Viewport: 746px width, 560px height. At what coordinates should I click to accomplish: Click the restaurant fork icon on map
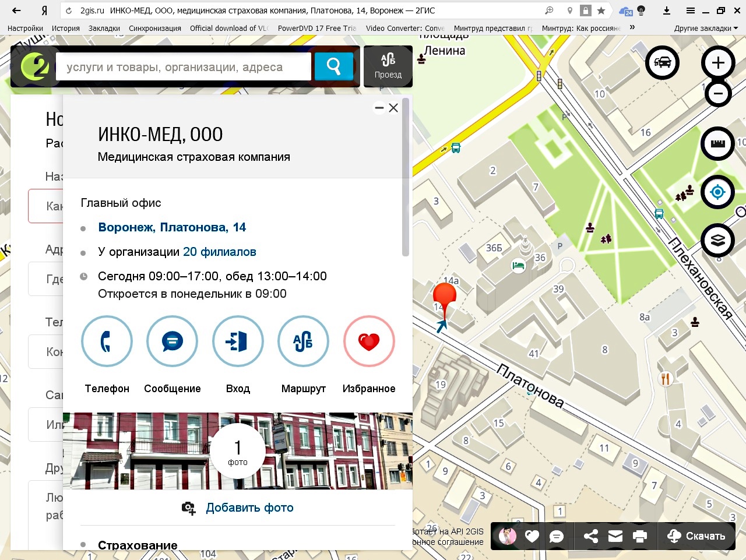[x=665, y=379]
